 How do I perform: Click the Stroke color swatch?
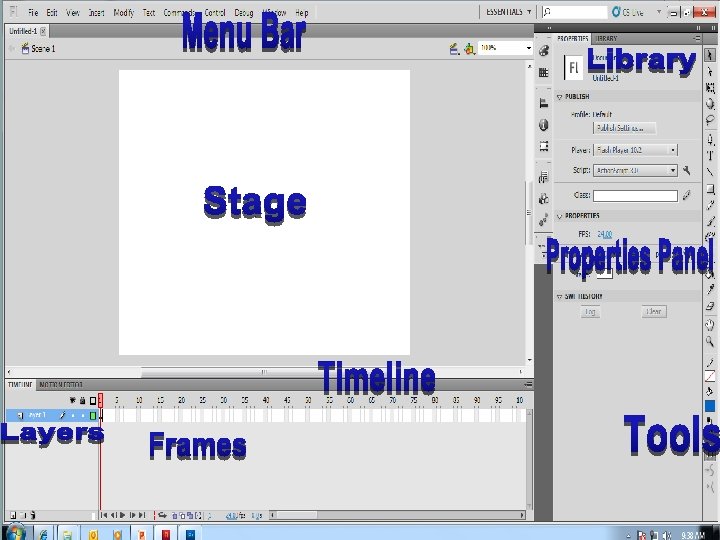pos(710,377)
